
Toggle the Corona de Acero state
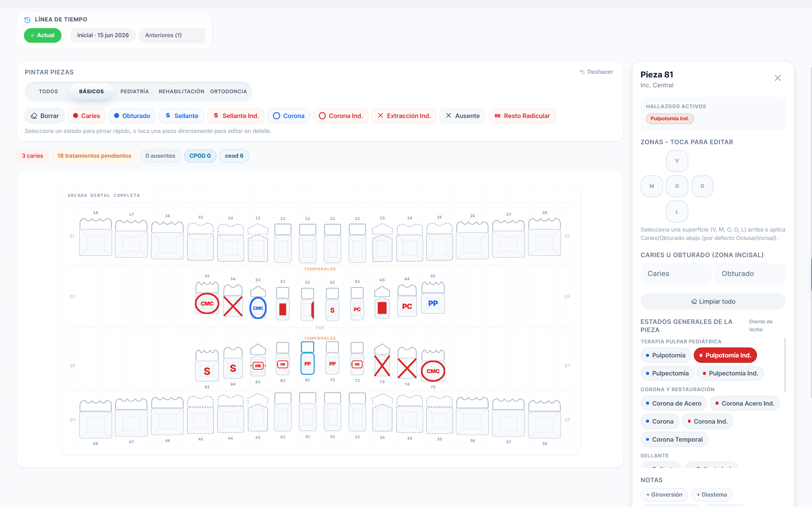click(x=673, y=403)
